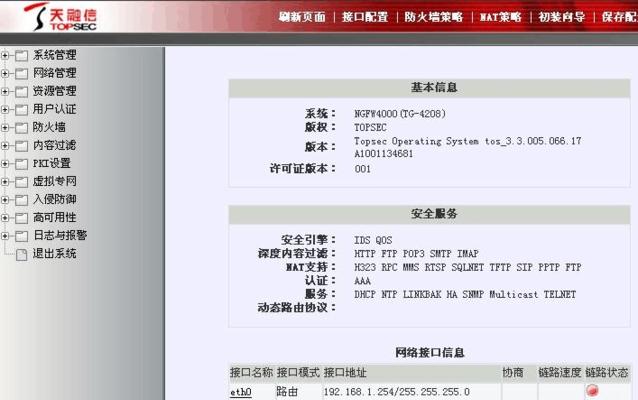
Task: Select 入侵防御 in the sidebar
Action: (55, 199)
